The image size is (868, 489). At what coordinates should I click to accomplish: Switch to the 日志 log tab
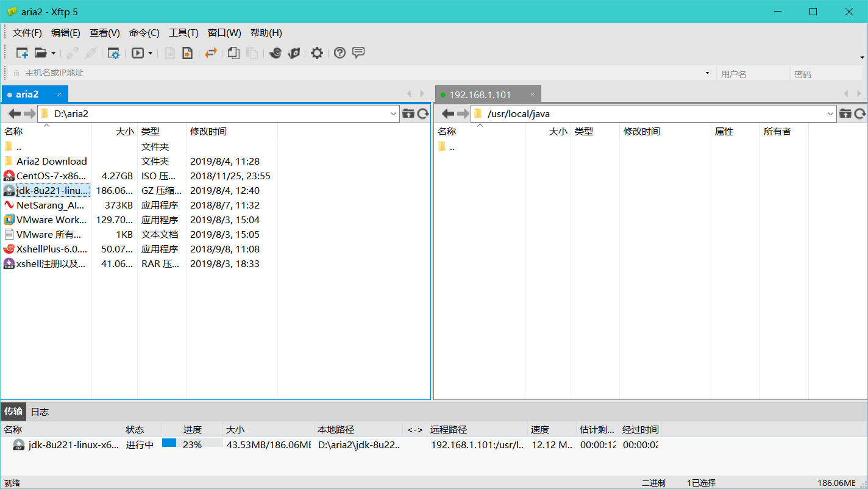[40, 412]
